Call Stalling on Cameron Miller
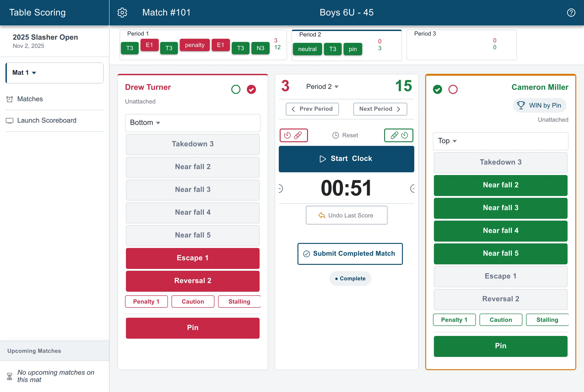This screenshot has width=584, height=392. tap(547, 320)
